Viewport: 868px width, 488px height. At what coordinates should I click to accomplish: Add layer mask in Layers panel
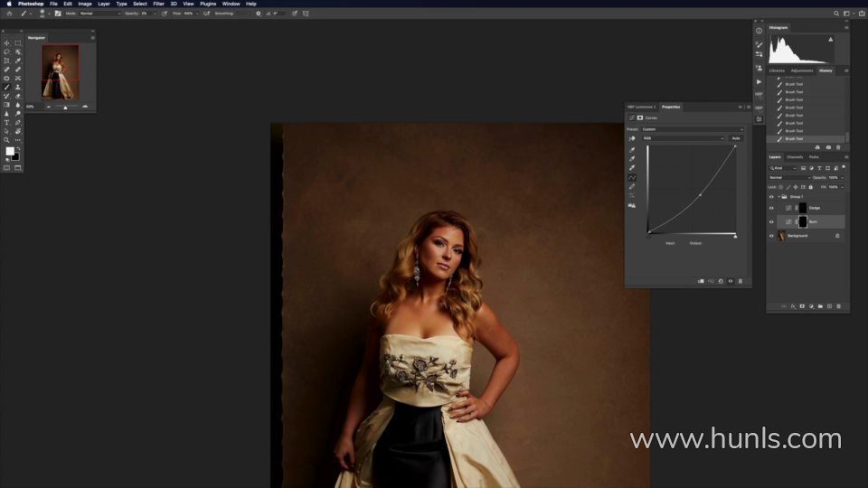[x=802, y=306]
